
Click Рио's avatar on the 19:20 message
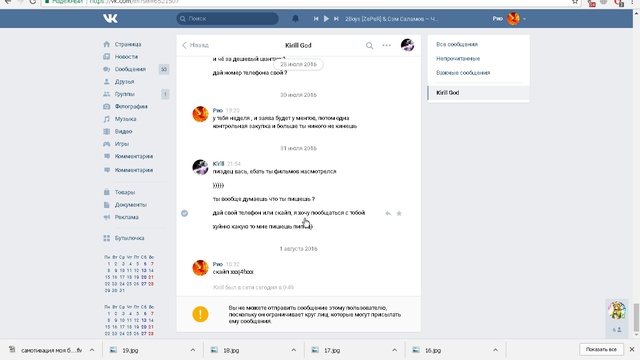200,114
